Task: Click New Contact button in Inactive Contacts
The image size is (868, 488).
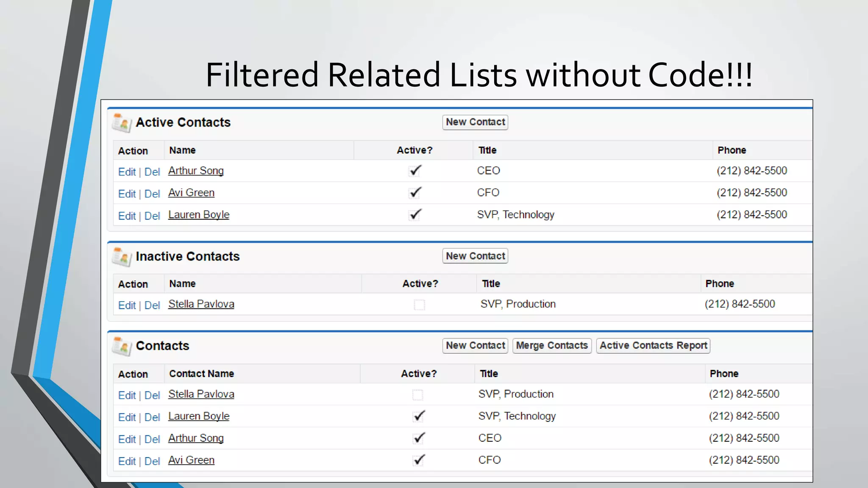Action: [475, 256]
